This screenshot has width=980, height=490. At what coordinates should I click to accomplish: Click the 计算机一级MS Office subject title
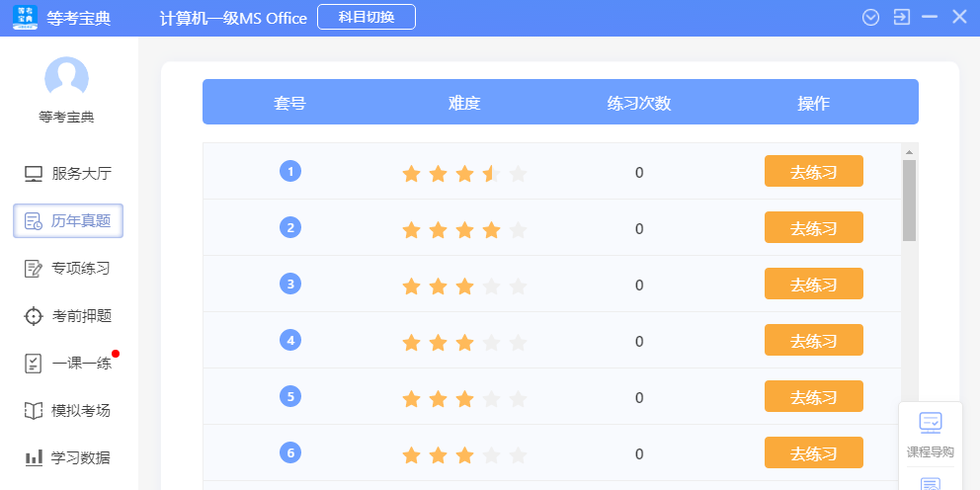point(234,18)
